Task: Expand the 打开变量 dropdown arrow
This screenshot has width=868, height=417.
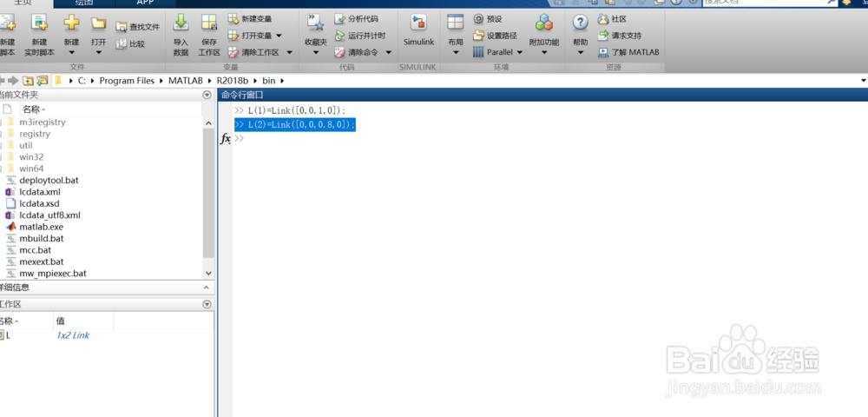Action: [x=279, y=36]
